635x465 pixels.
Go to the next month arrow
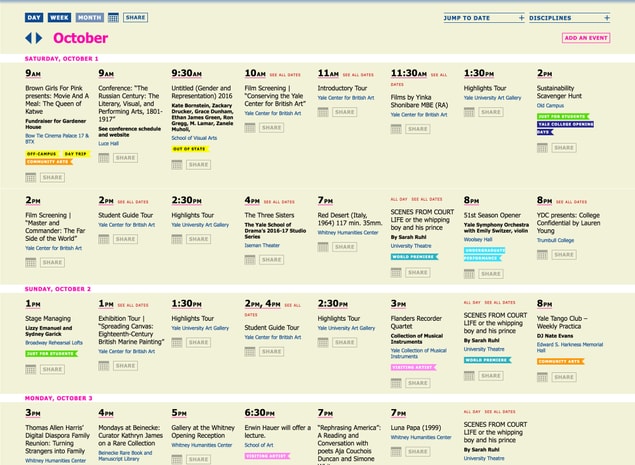coord(39,38)
